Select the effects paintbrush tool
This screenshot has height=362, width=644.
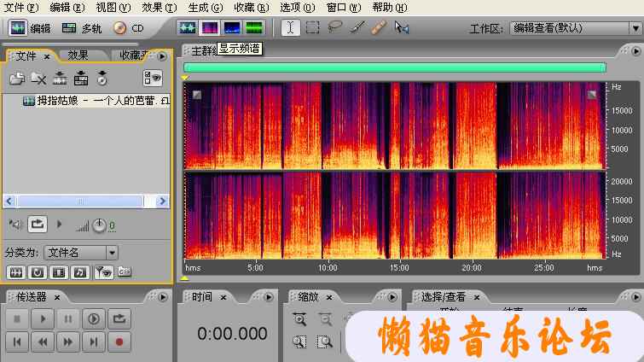357,27
